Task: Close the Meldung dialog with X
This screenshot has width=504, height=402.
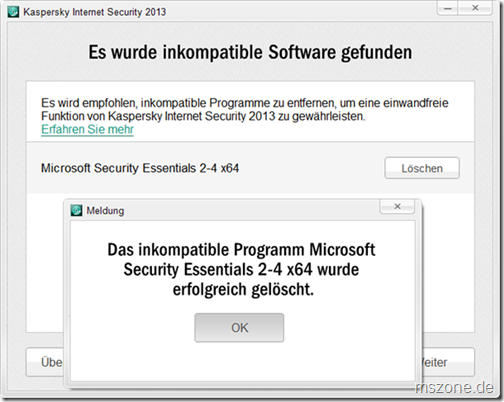Action: (x=397, y=207)
